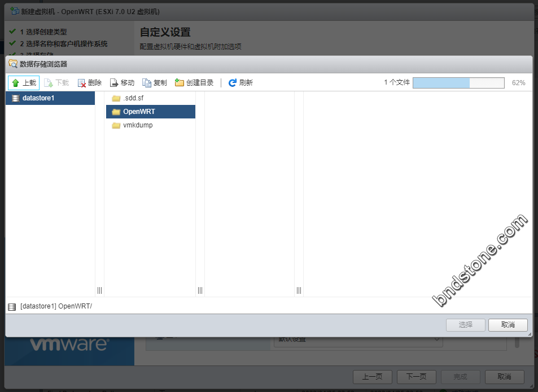Click the Download (下载) toolbar button
This screenshot has width=538, height=392.
click(57, 82)
